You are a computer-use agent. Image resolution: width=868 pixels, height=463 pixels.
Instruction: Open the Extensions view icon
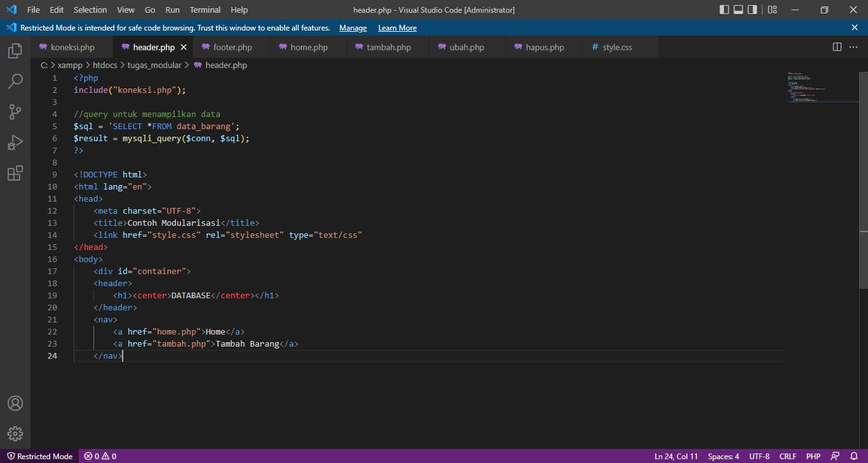point(15,173)
